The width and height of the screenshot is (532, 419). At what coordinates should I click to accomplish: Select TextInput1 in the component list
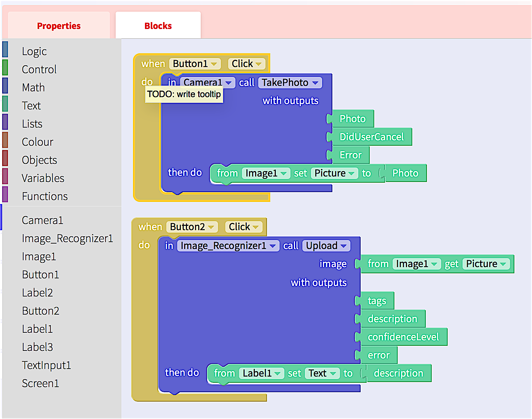(x=46, y=365)
